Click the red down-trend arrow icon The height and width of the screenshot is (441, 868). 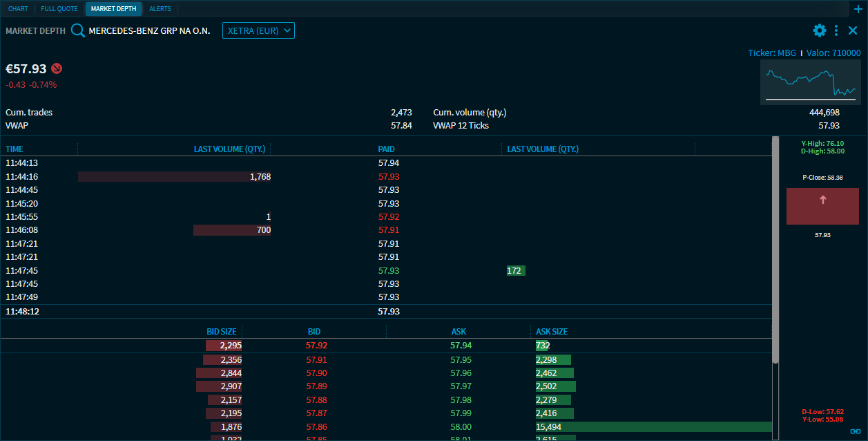tap(57, 68)
